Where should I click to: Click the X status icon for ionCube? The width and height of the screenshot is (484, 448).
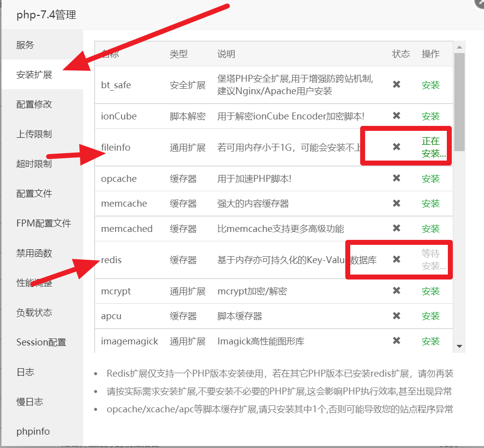(396, 116)
